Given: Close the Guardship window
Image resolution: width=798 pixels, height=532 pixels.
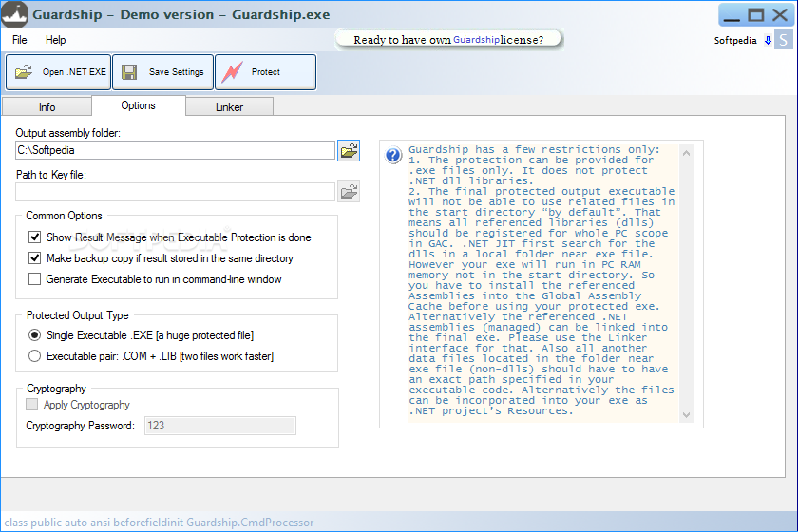Looking at the screenshot, I should click(780, 15).
